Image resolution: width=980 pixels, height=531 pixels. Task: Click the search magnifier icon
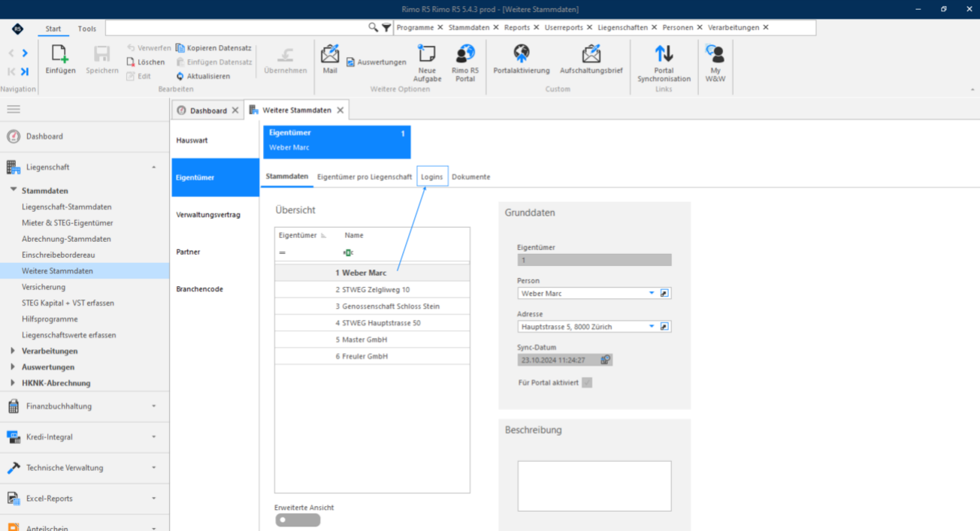[374, 28]
